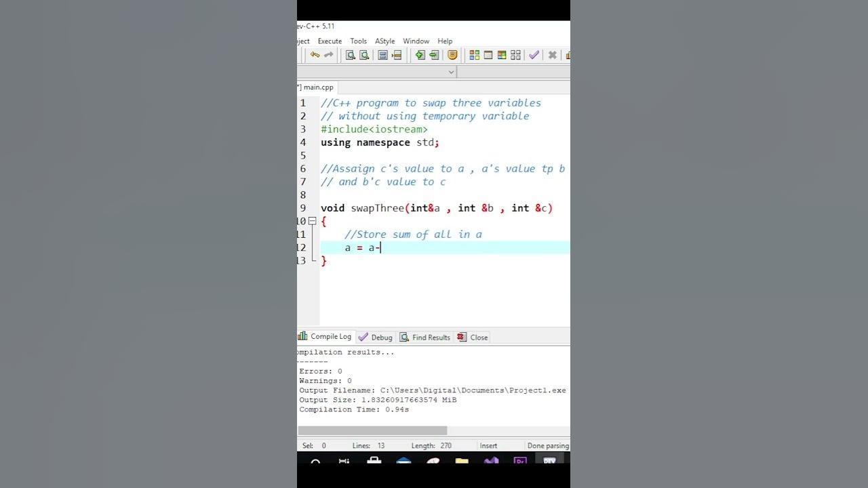Click the '#include<iostream>' code line

pos(374,129)
